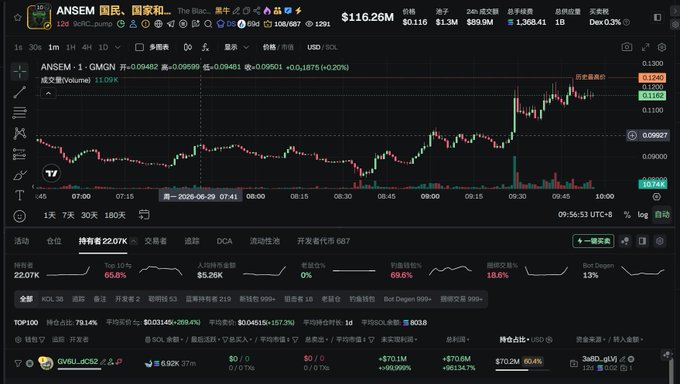The width and height of the screenshot is (680, 384).
Task: Toggle the right sidebar panel icon
Action: pos(657,17)
